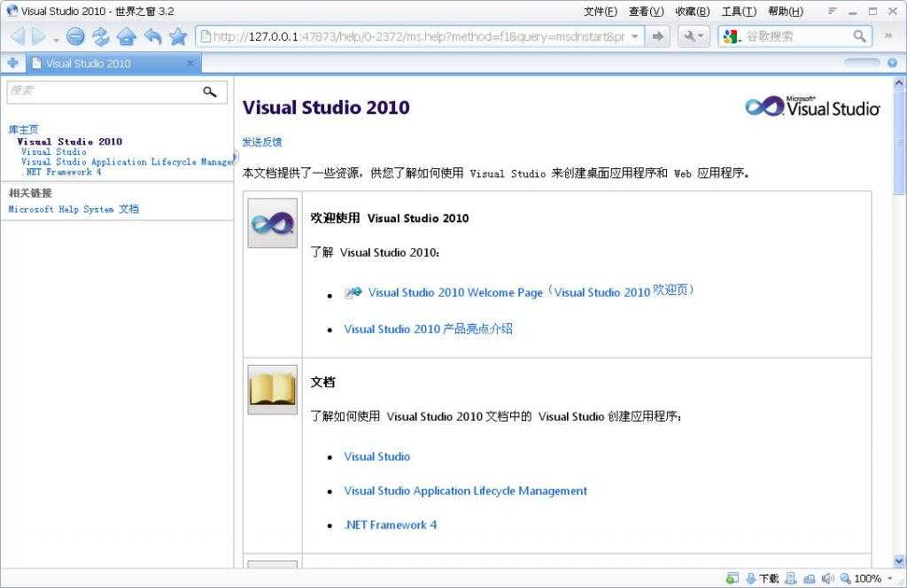Click the Undo closed tab arrow icon
Viewport: 907px width, 588px height.
pyautogui.click(x=152, y=36)
